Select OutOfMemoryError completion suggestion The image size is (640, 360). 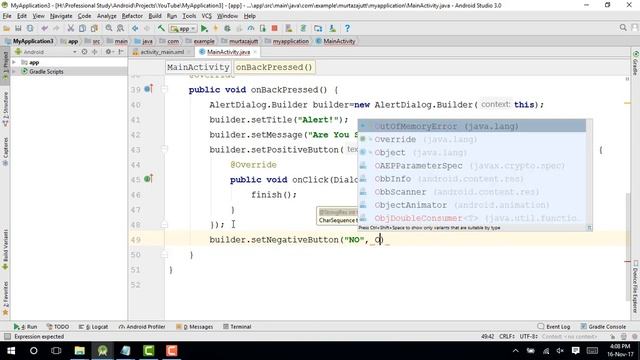coord(472,126)
